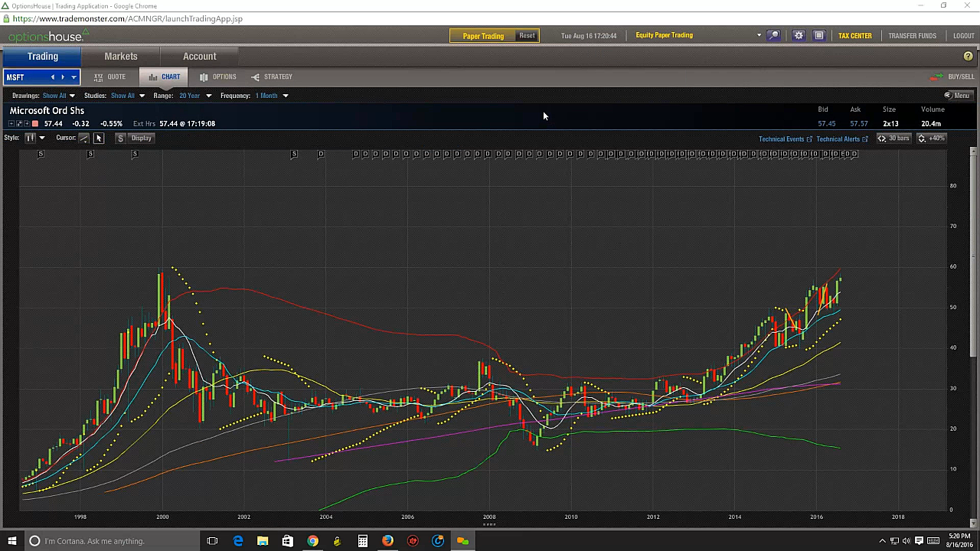Reset the paper trading account
The height and width of the screenshot is (551, 980).
(527, 35)
